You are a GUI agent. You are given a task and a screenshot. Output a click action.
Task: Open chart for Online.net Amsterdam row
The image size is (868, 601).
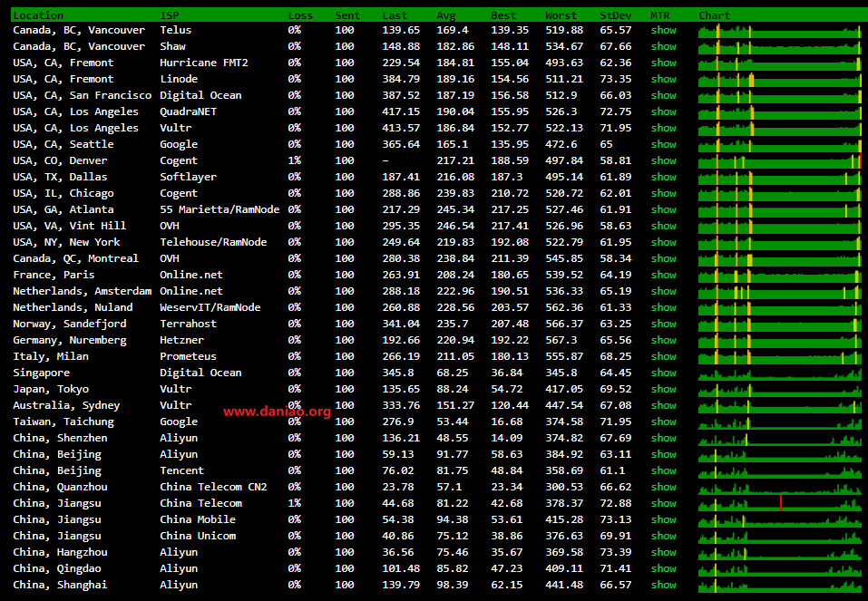click(x=780, y=291)
